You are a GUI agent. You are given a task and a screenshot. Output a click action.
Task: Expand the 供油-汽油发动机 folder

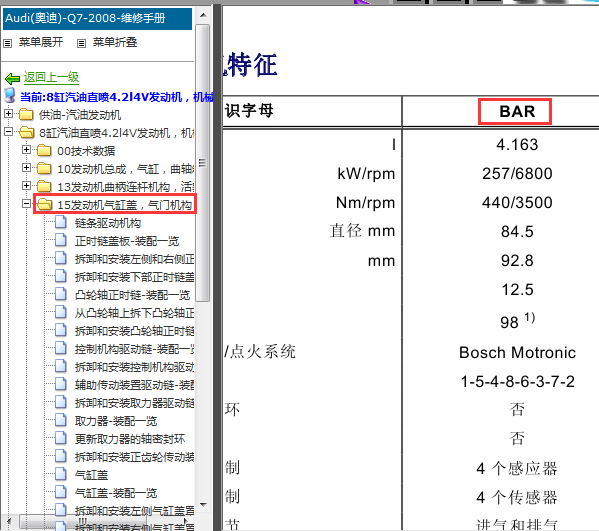[x=8, y=113]
